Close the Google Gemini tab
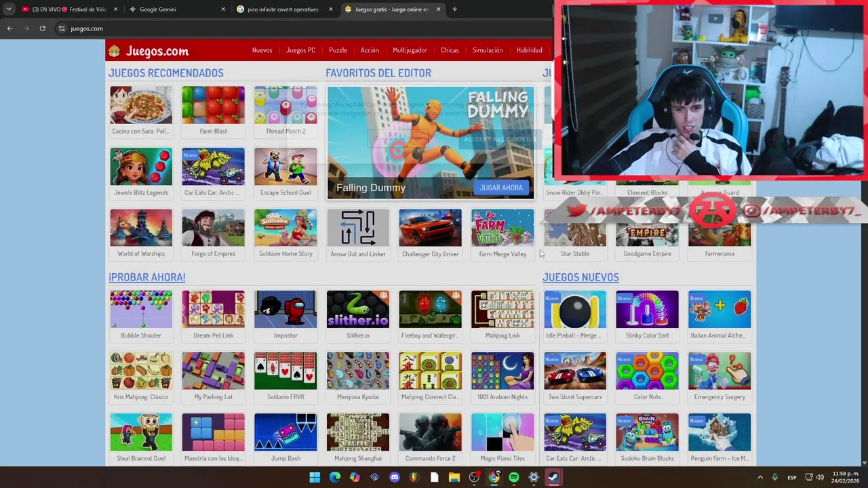868x488 pixels. pos(223,9)
